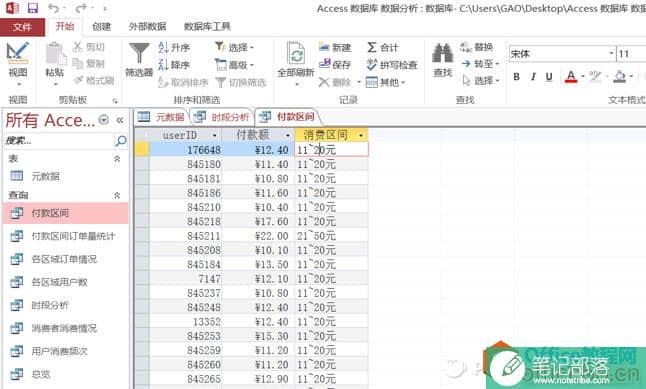Run 拼写检查 spell check
This screenshot has width=646, height=389.
392,65
